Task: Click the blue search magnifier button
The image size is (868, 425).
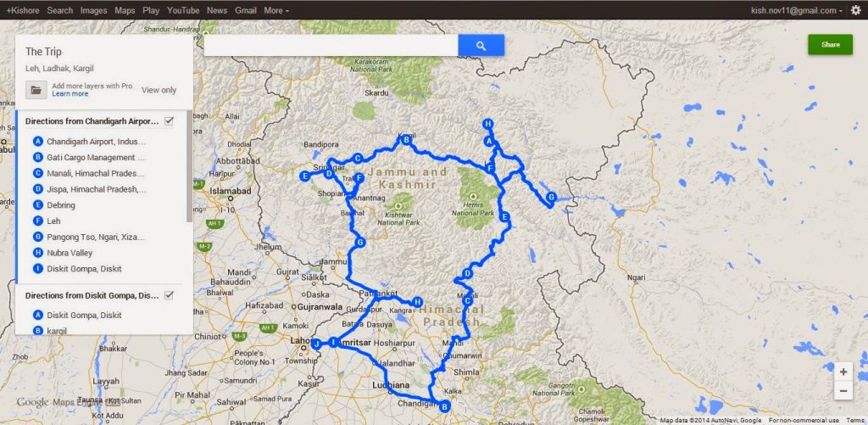Action: pos(481,46)
